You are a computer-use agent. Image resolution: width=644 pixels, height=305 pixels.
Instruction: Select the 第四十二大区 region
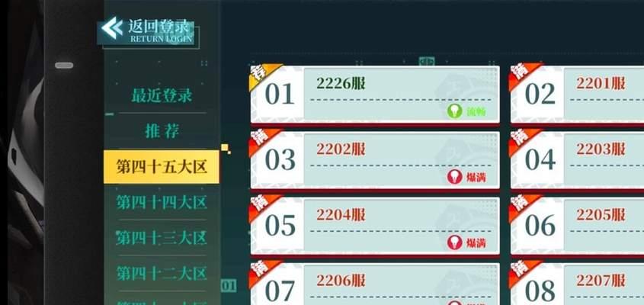pyautogui.click(x=162, y=273)
